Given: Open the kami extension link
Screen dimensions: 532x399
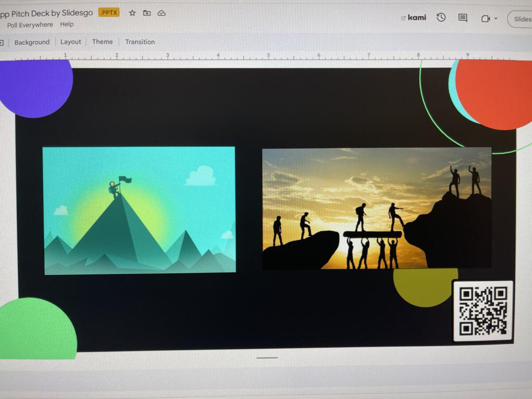Looking at the screenshot, I should point(413,18).
